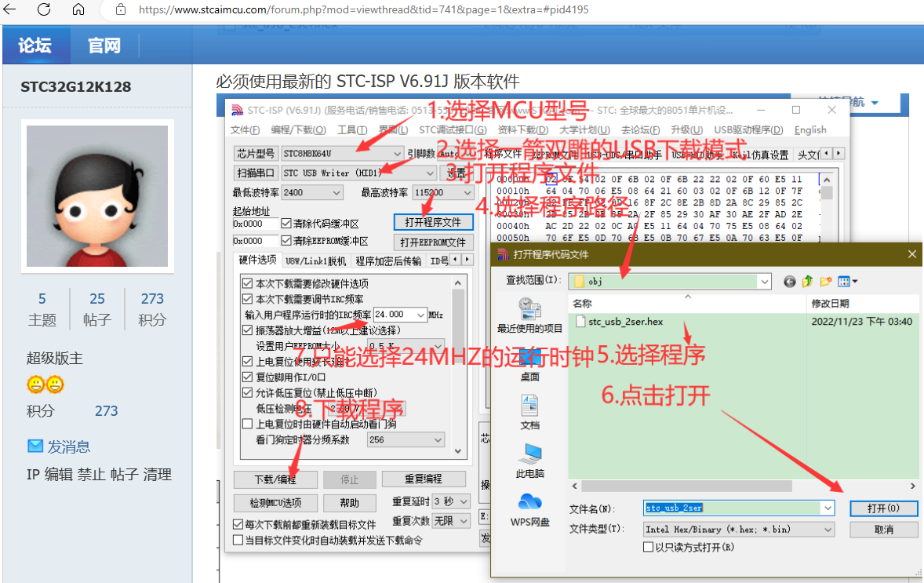
Task: Click the browser back arrow
Action: click(10, 9)
